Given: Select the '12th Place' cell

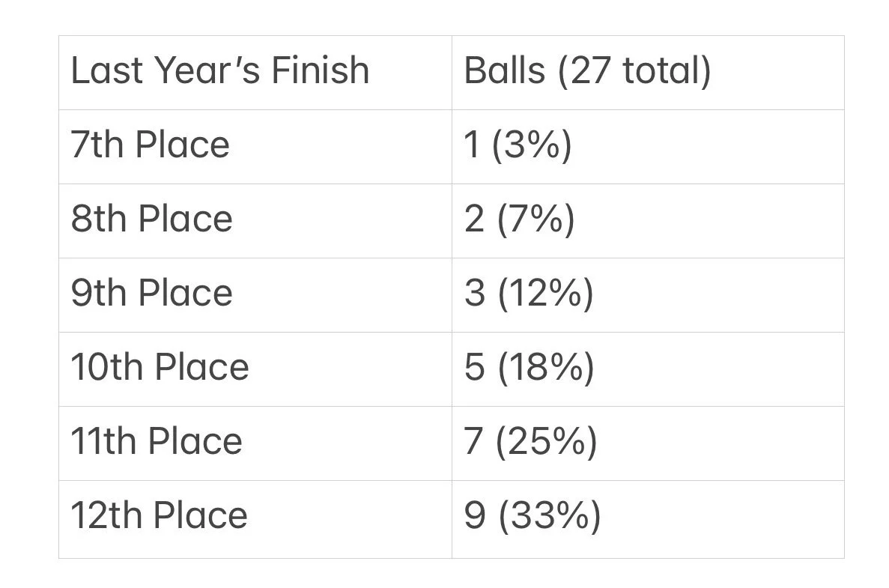Looking at the screenshot, I should tap(255, 519).
